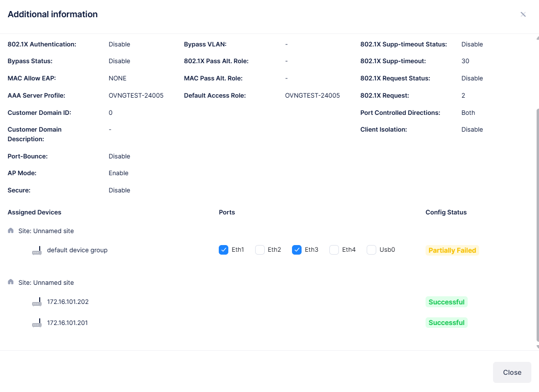
Task: Select the default device group label
Action: (x=77, y=250)
